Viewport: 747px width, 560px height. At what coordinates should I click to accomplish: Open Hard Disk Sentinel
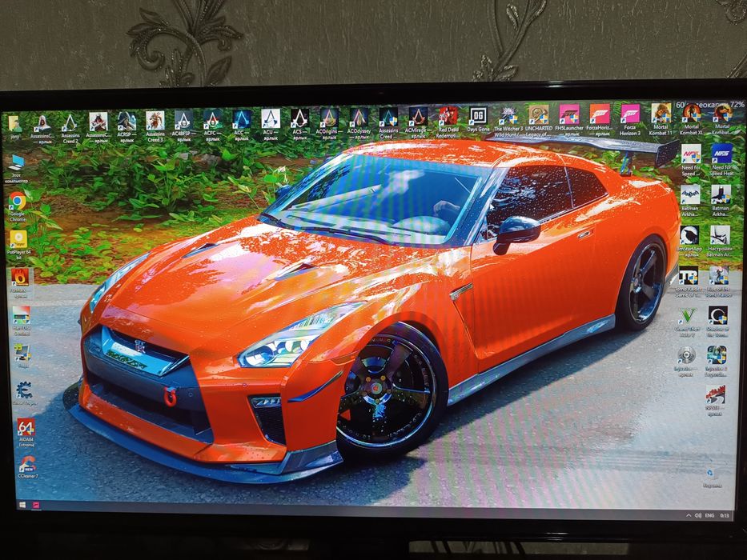click(x=22, y=322)
